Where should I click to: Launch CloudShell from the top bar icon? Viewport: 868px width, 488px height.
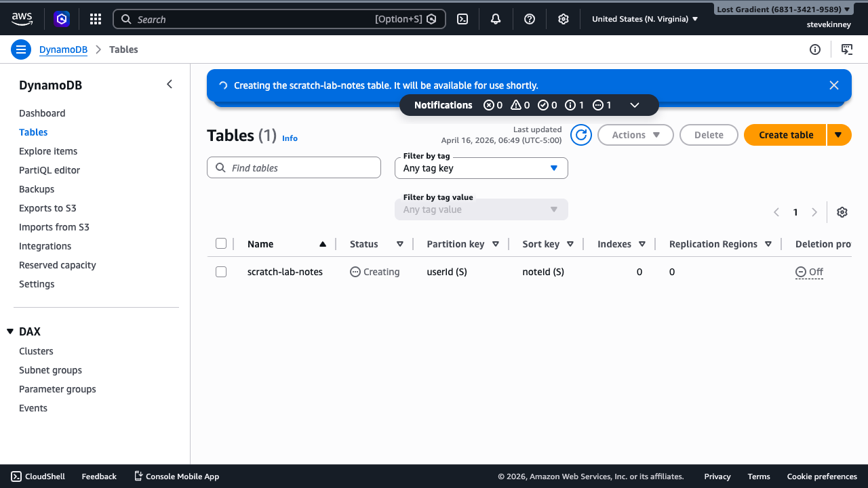[462, 19]
